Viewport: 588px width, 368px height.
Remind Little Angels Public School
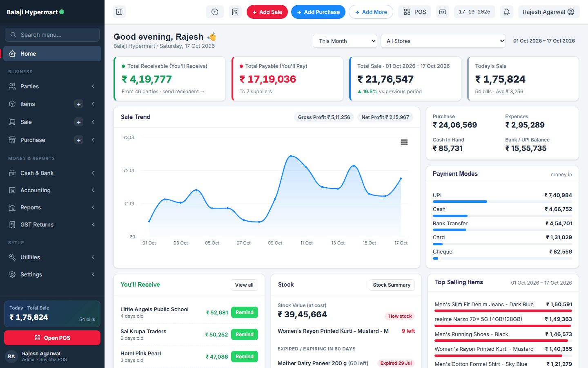[245, 312]
